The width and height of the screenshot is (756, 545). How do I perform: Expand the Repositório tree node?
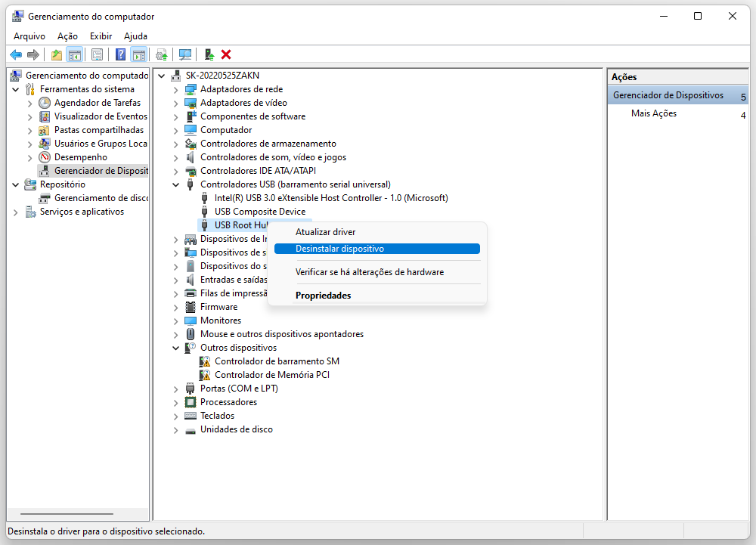tap(15, 184)
